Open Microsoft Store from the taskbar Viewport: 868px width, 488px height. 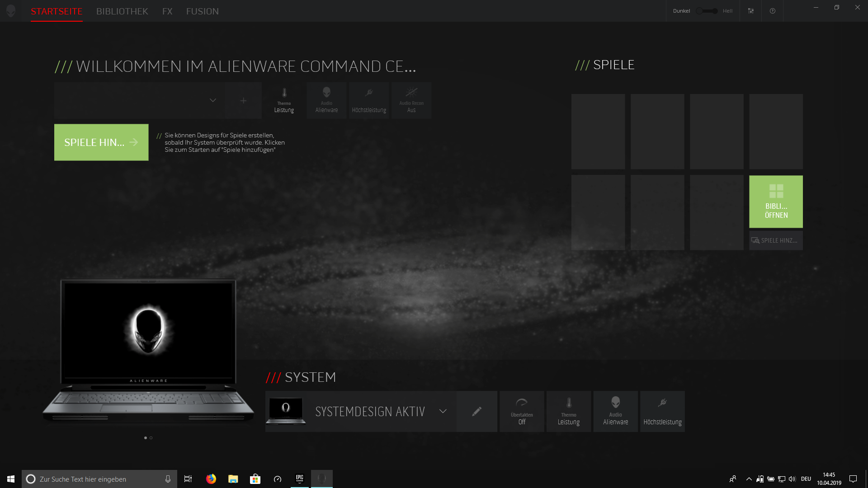point(255,479)
